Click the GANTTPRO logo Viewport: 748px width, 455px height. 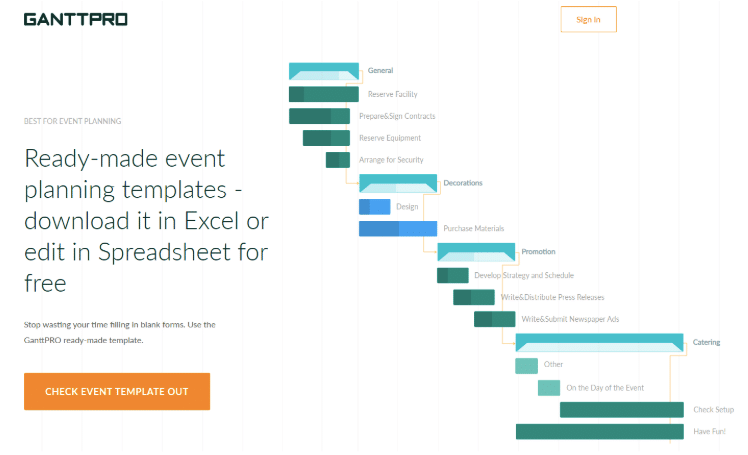76,20
